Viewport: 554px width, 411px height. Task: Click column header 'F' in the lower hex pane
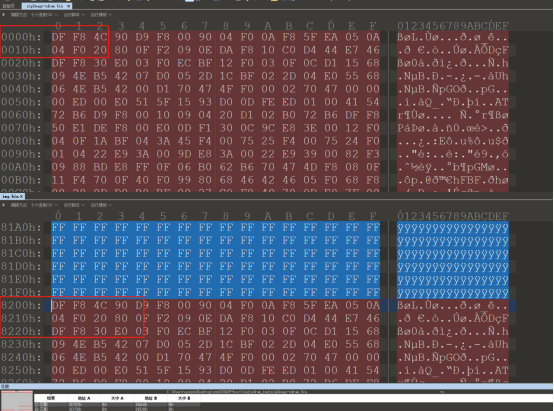pos(373,216)
